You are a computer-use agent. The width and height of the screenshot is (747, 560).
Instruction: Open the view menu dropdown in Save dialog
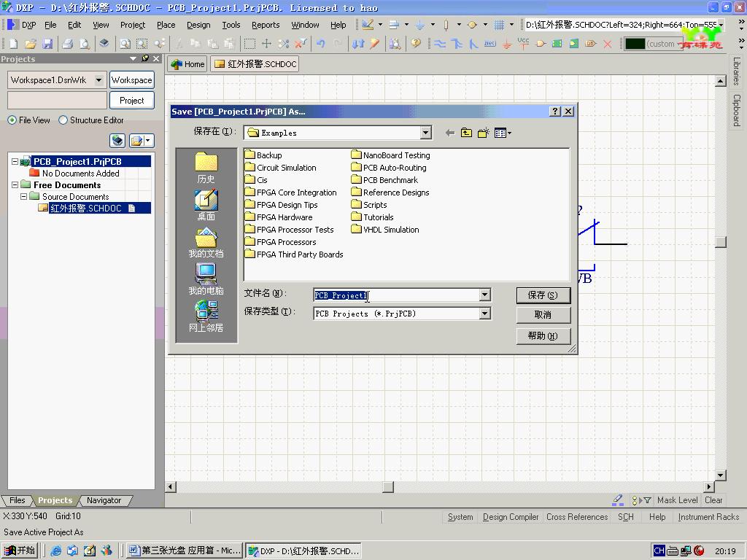503,133
